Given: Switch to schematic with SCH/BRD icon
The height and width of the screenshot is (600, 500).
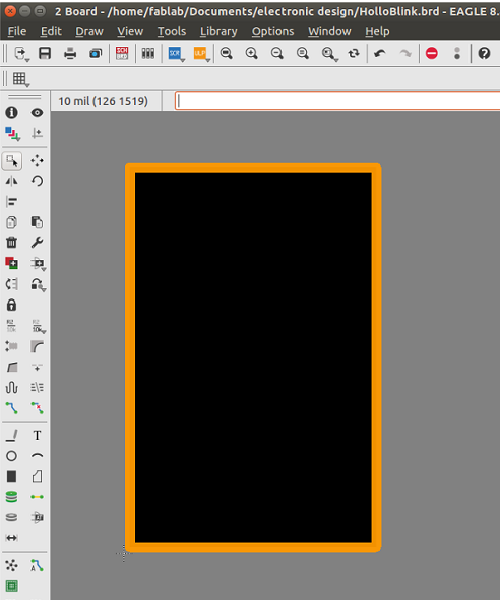Looking at the screenshot, I should [x=122, y=53].
